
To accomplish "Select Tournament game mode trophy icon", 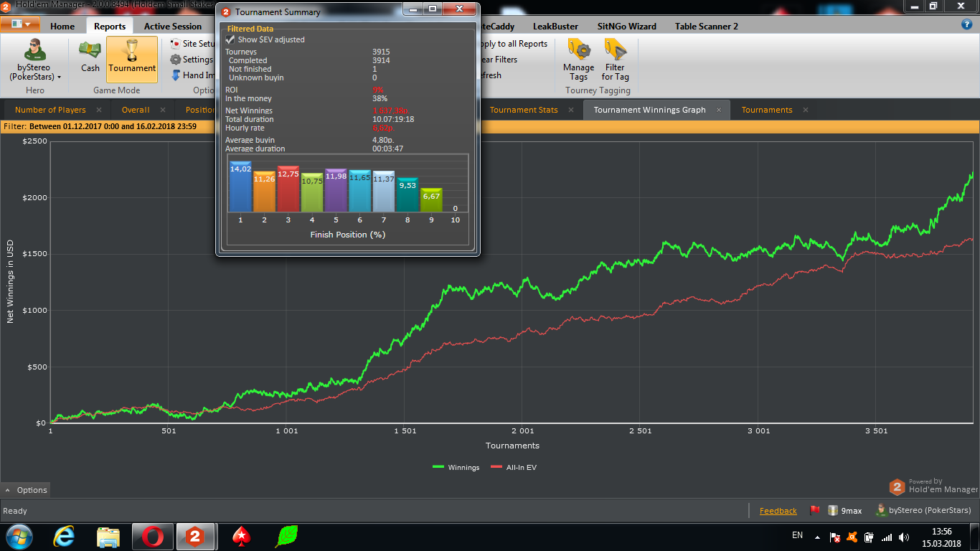I will point(132,50).
